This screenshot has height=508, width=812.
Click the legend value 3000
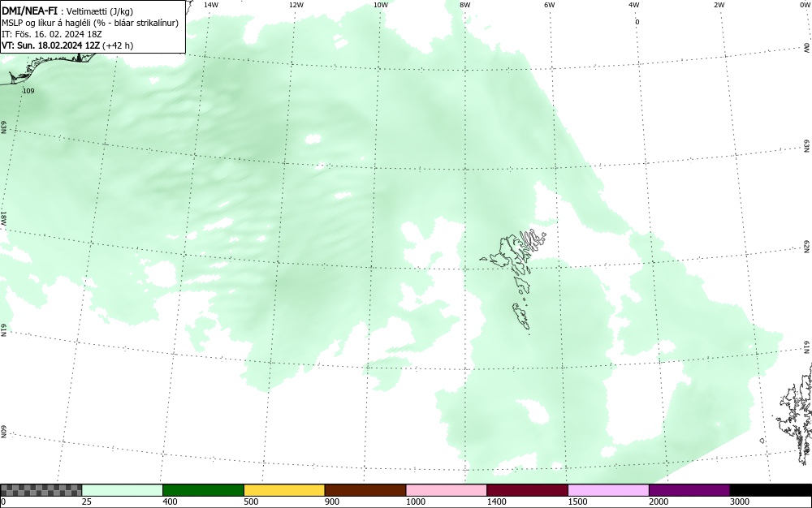coord(740,502)
